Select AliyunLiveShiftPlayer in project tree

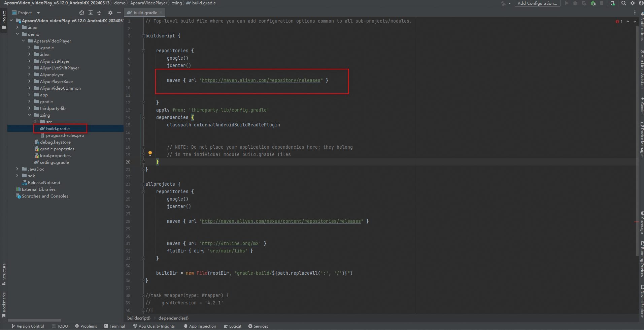pyautogui.click(x=59, y=68)
